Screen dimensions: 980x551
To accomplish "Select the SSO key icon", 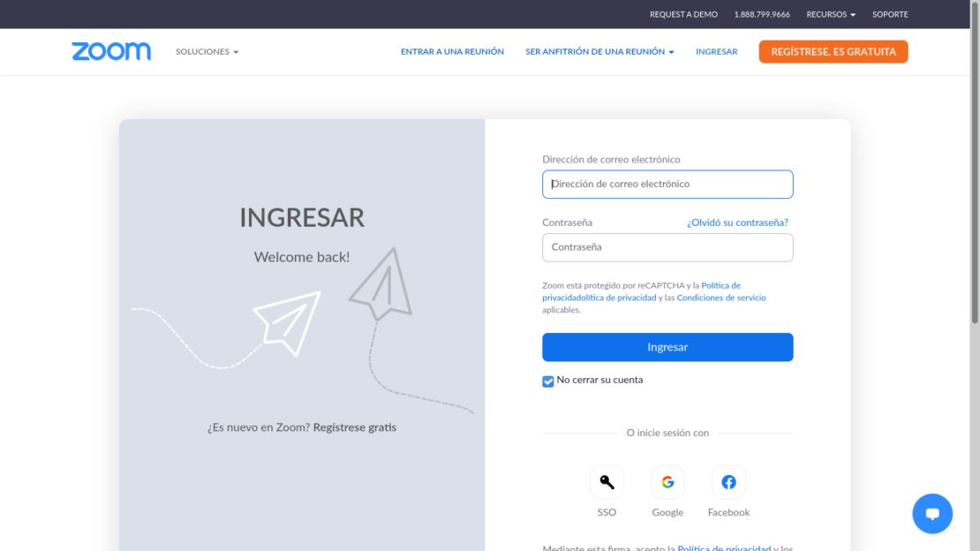I will [607, 482].
